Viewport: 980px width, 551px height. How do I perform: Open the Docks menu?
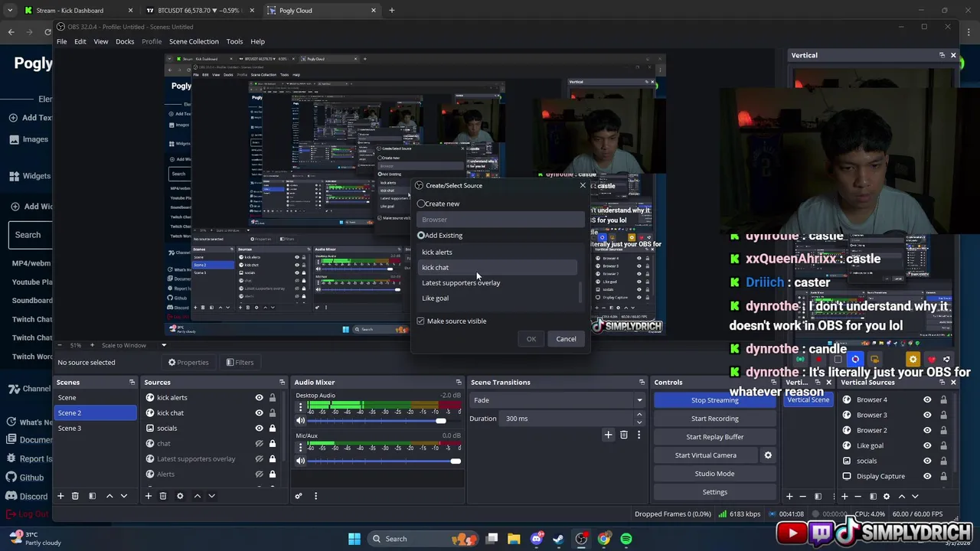point(125,41)
